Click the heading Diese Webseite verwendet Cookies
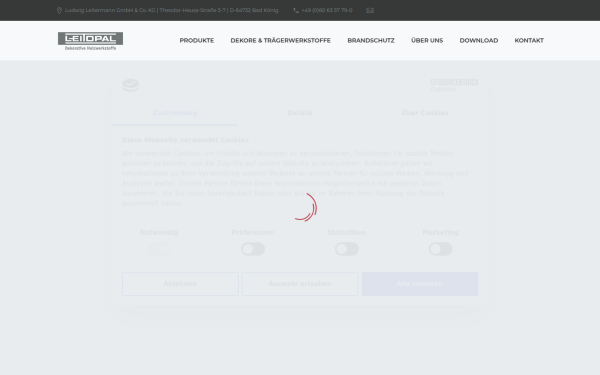 [185, 140]
